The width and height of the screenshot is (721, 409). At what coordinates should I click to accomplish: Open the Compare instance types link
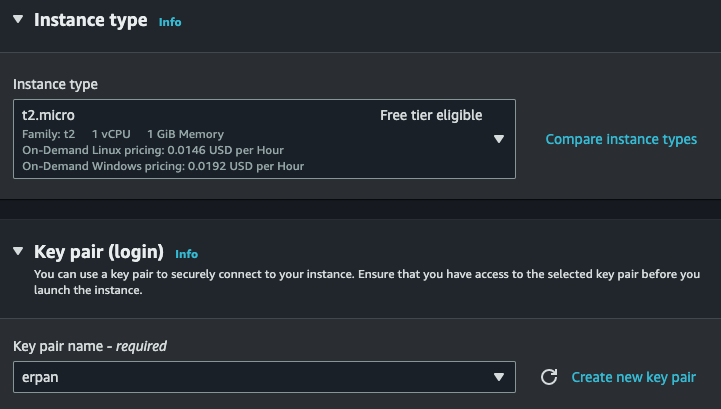[621, 139]
